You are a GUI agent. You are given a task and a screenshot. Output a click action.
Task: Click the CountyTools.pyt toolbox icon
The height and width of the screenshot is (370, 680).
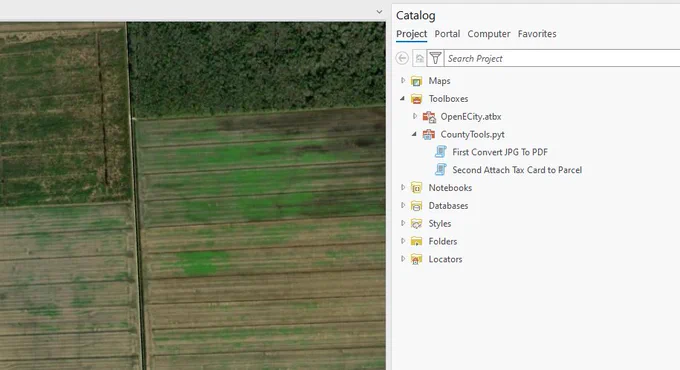coord(429,134)
